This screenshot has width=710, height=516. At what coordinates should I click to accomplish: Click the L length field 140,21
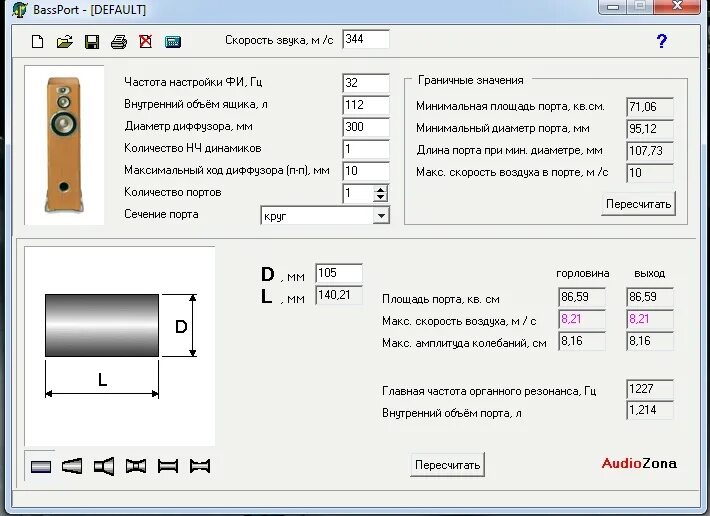(x=339, y=295)
